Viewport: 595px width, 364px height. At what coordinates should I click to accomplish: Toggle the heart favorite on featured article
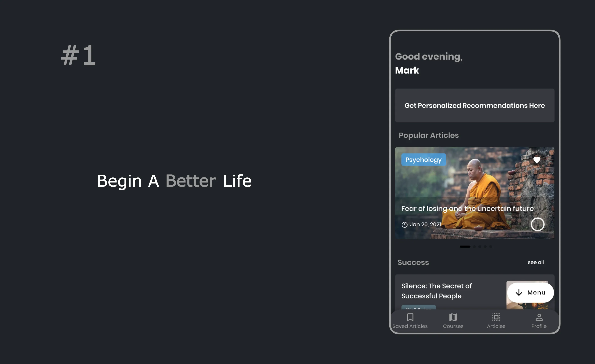pos(537,159)
